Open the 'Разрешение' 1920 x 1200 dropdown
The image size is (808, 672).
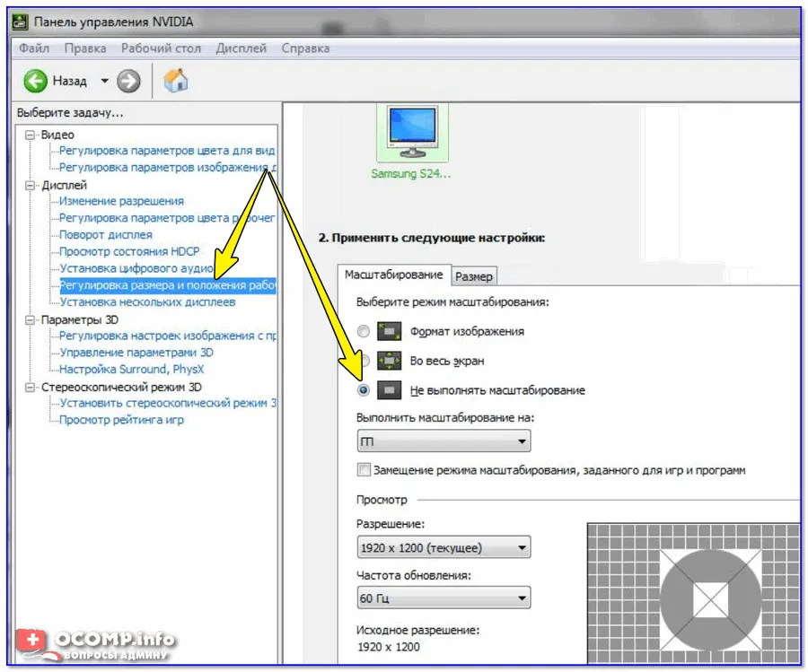pyautogui.click(x=444, y=547)
